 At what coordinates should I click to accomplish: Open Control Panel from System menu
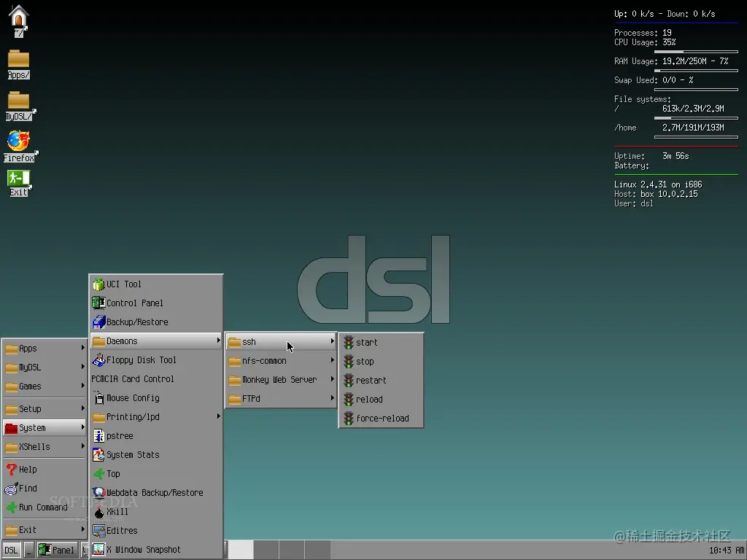(x=156, y=303)
